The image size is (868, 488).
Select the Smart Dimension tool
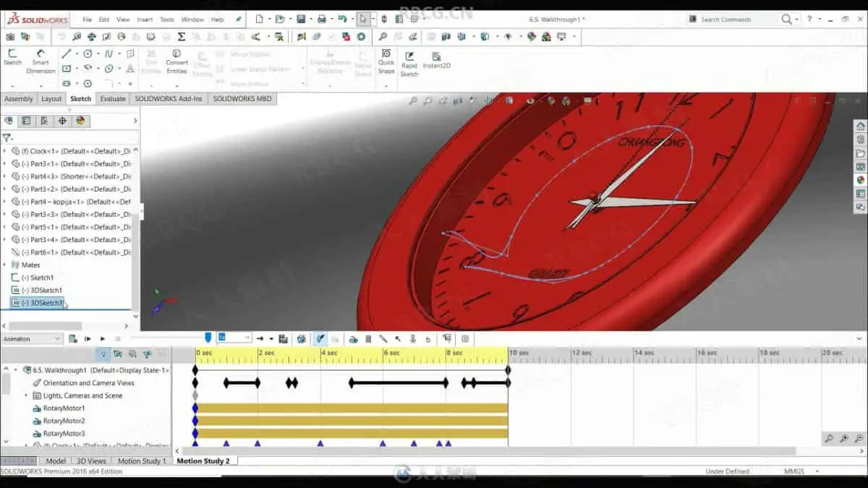click(x=41, y=61)
